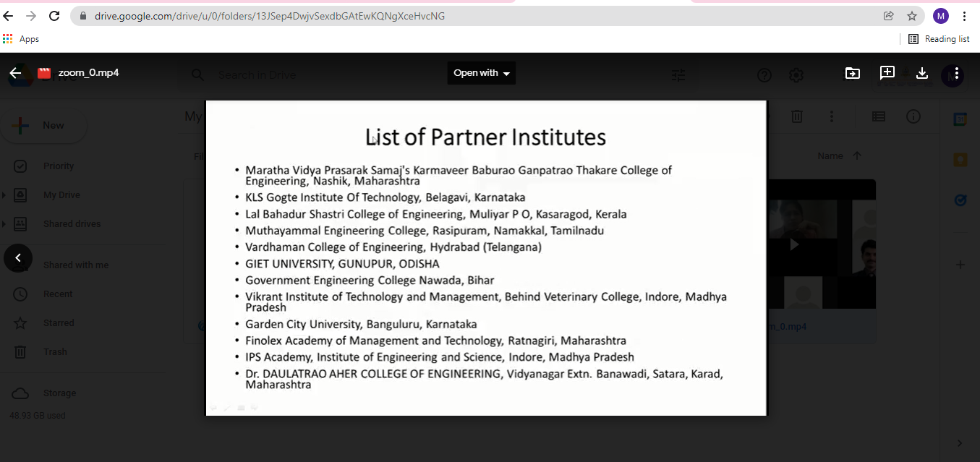Open Trash in sidebar
980x462 pixels.
tap(55, 352)
